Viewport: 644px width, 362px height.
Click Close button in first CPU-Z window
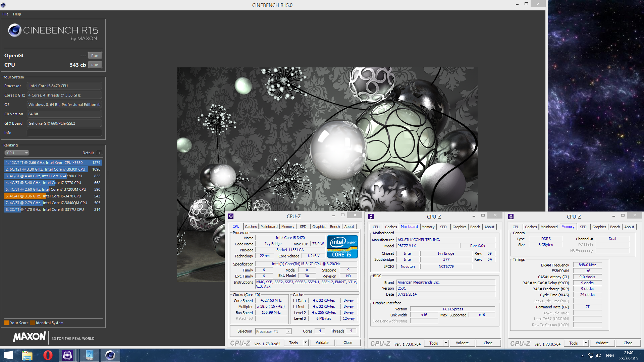348,343
